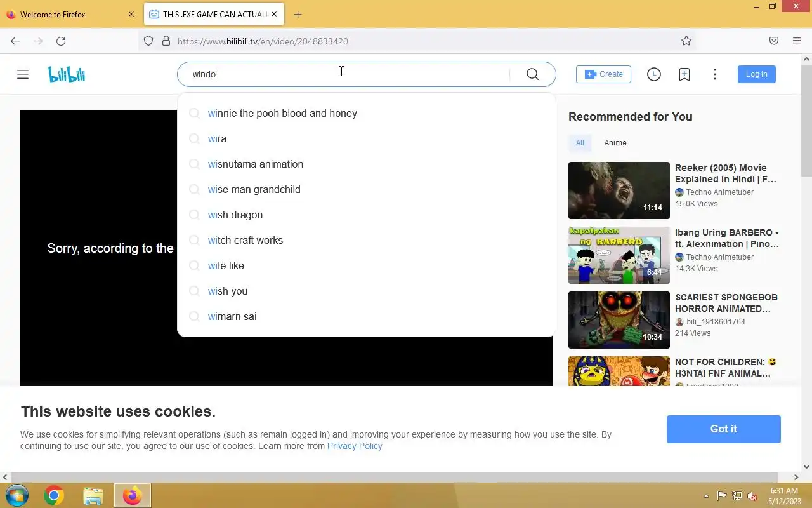Open a new browser tab
Image resolution: width=812 pixels, height=508 pixels.
coord(298,14)
